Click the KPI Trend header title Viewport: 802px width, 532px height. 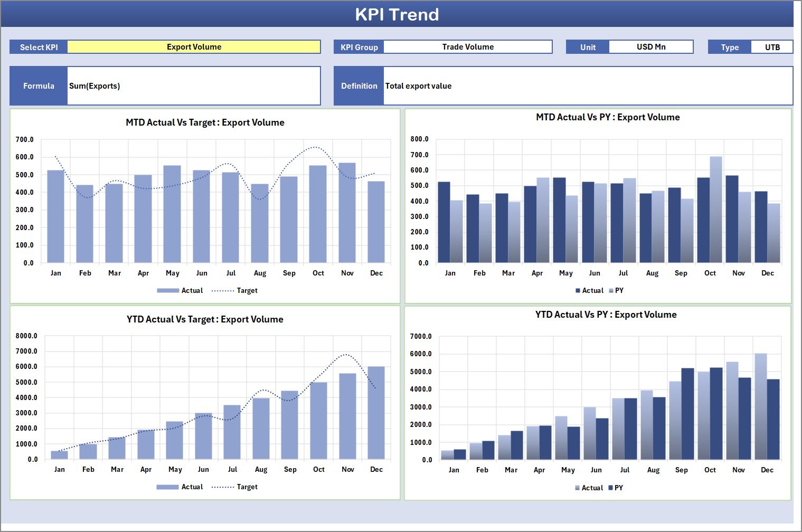tap(397, 14)
